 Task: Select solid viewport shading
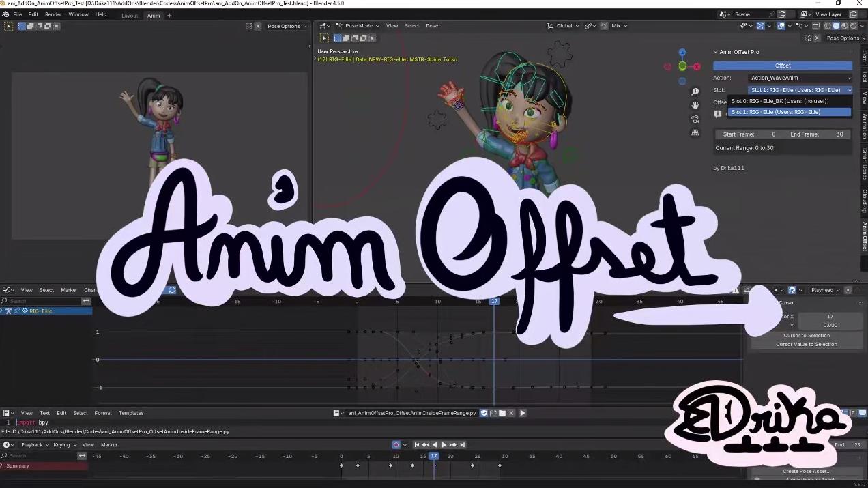(x=836, y=26)
